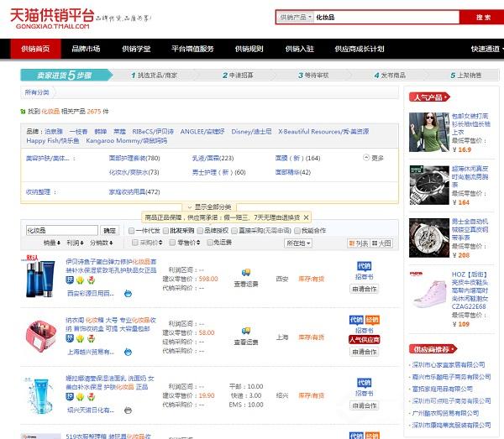The height and width of the screenshot is (439, 504).
Task: Enable the 免运费 checkbox
Action: tap(210, 242)
